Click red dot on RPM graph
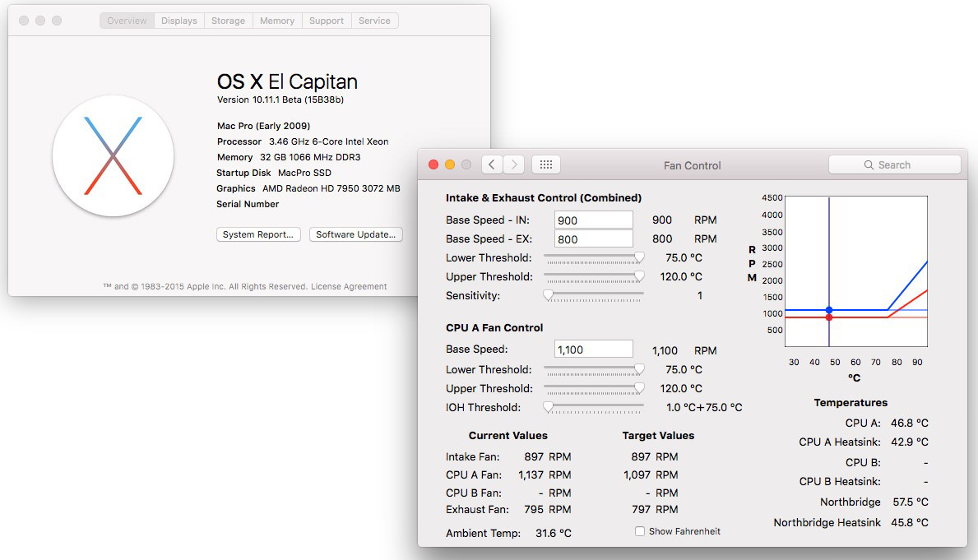The width and height of the screenshot is (978, 560). coord(829,317)
